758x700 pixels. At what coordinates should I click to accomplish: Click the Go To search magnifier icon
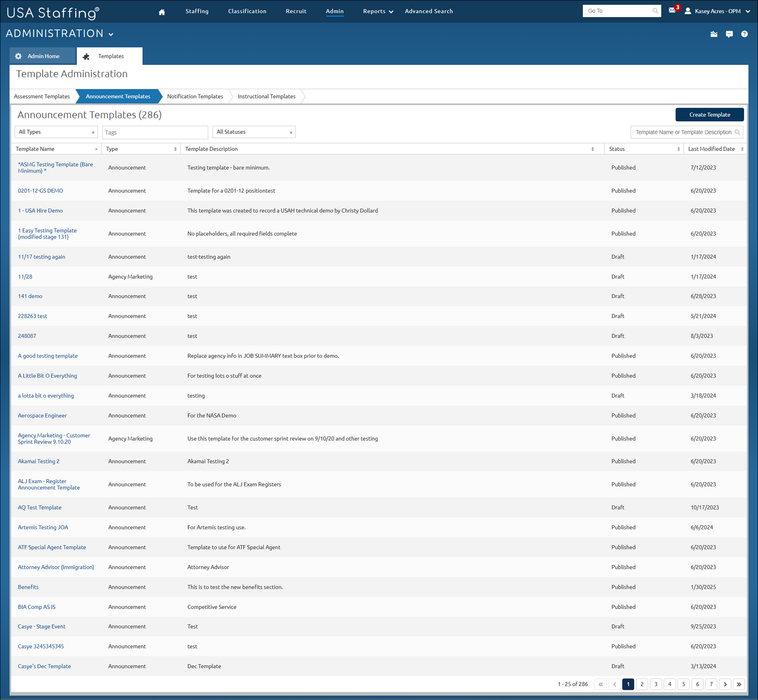[655, 11]
